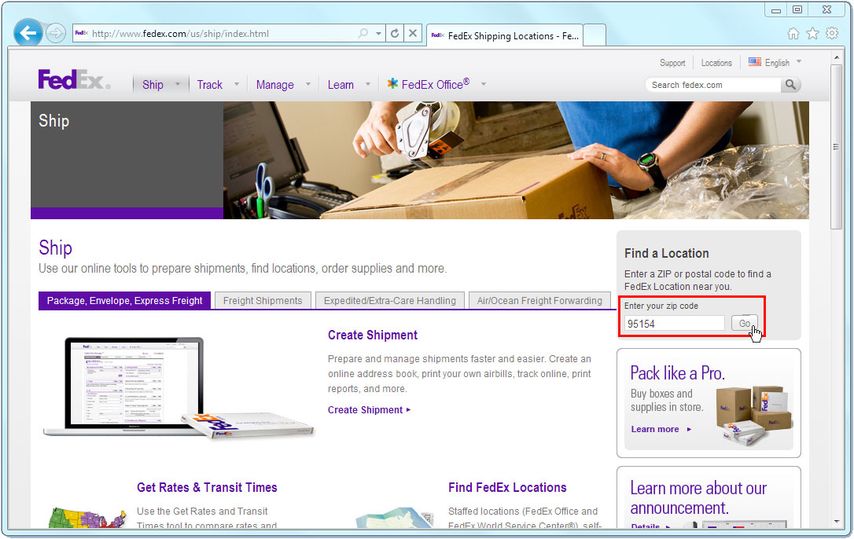The image size is (854, 539).
Task: Expand the Ship menu dropdown arrow
Action: 178,84
